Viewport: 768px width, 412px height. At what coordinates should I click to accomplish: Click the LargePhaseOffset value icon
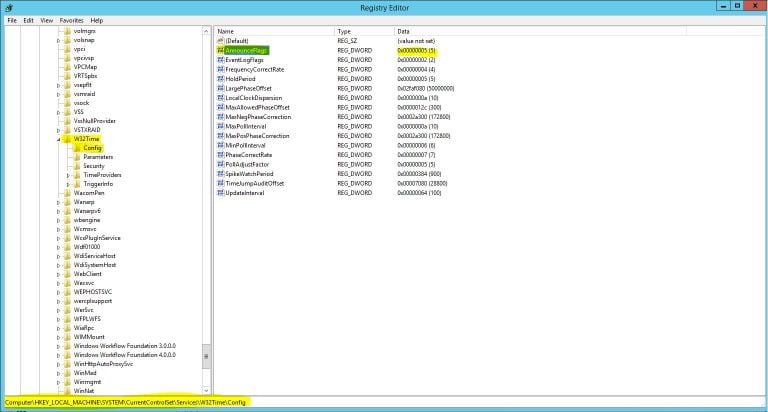pos(220,89)
